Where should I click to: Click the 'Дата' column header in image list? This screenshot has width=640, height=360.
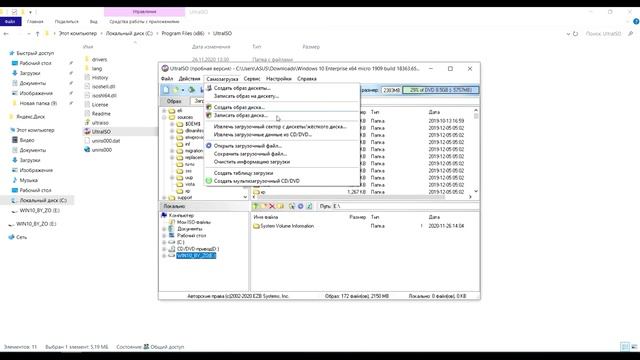pos(434,112)
